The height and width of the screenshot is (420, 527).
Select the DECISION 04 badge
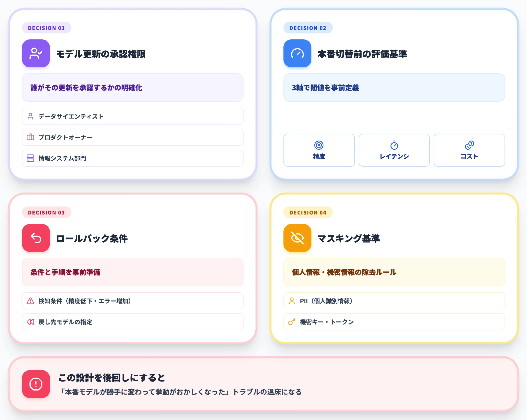tap(308, 212)
